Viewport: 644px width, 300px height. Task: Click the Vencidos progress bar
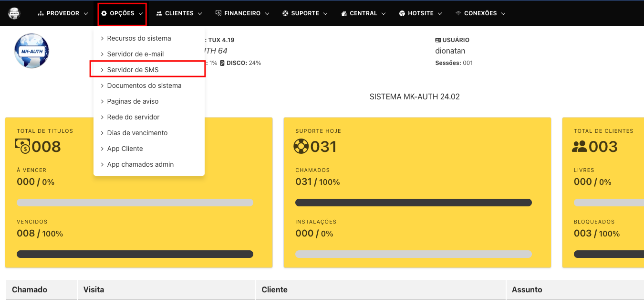click(135, 254)
